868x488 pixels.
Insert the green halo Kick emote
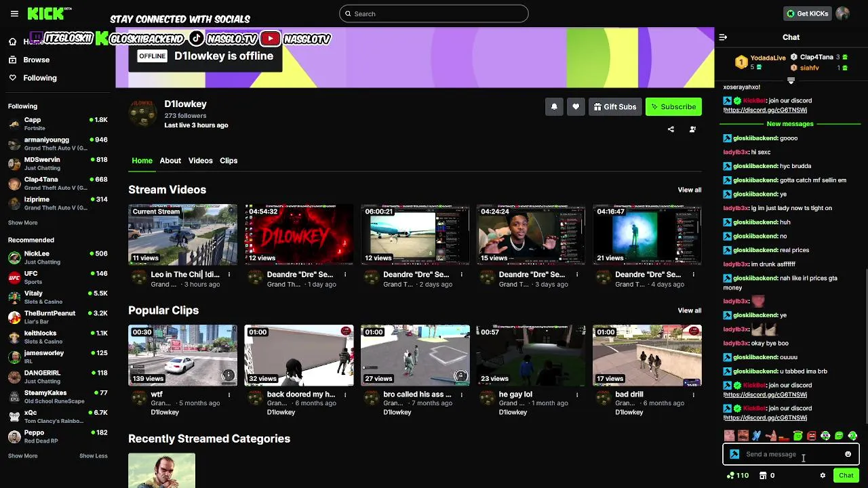point(797,436)
